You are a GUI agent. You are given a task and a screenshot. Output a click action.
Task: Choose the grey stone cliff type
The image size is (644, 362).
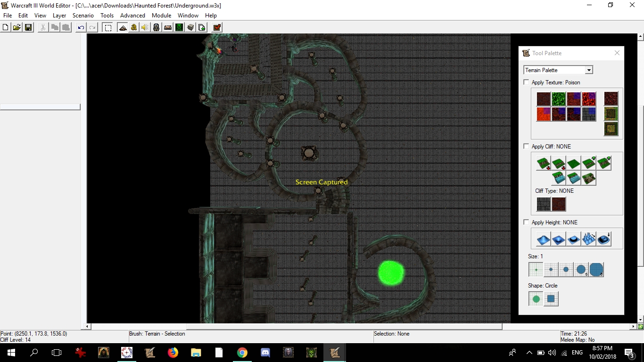tap(544, 204)
